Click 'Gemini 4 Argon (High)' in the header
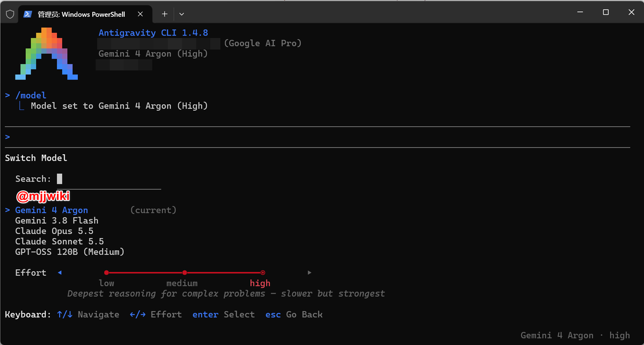 click(153, 54)
